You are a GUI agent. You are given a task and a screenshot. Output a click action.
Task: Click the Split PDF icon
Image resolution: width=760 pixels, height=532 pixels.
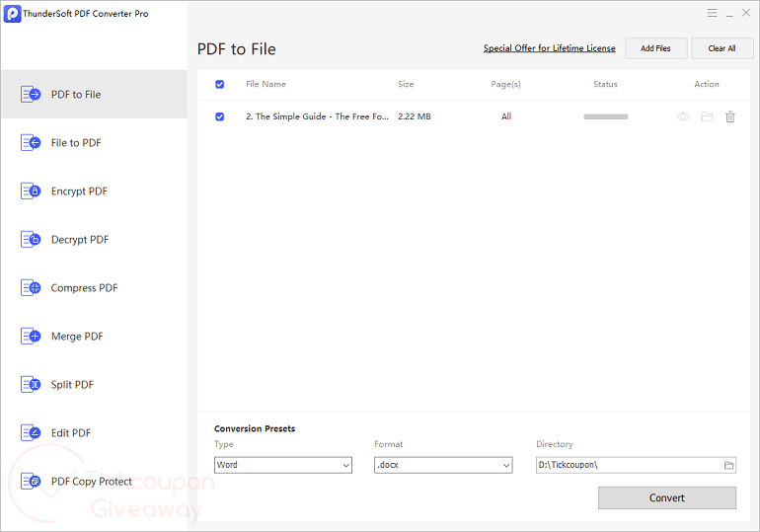31,384
